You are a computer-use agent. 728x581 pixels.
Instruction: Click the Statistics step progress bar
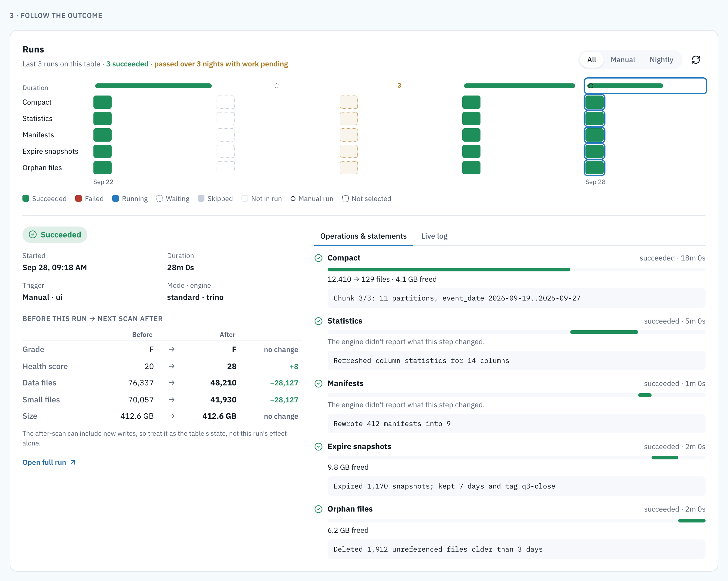click(x=516, y=332)
